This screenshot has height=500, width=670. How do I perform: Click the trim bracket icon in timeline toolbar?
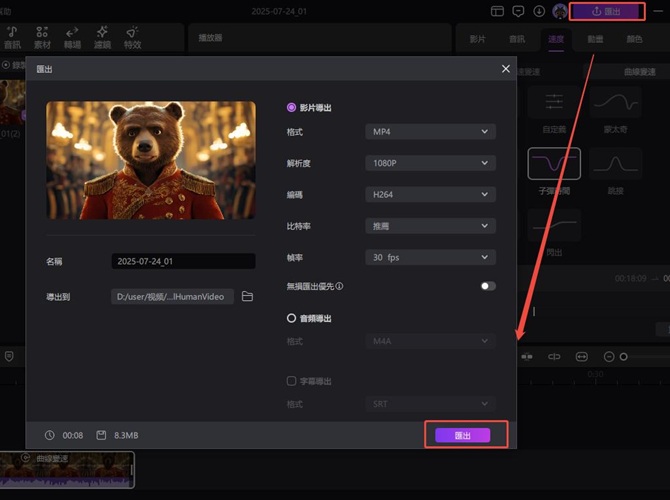[554, 356]
